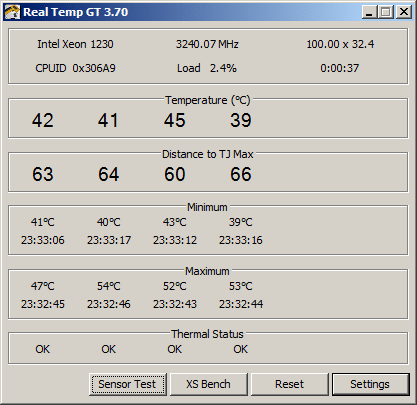Click the Distance to TJ Max heading
Image resolution: width=417 pixels, height=405 pixels.
[x=208, y=154]
